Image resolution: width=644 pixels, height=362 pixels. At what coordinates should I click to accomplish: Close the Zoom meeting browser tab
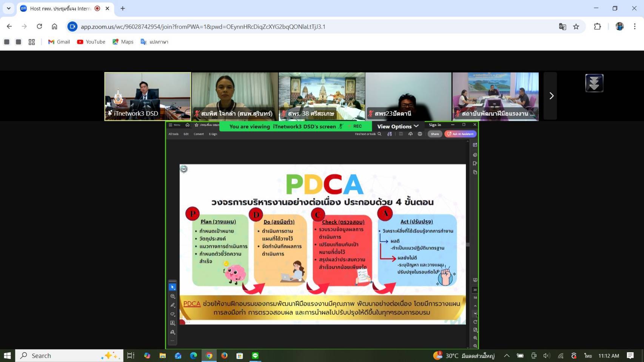click(108, 8)
